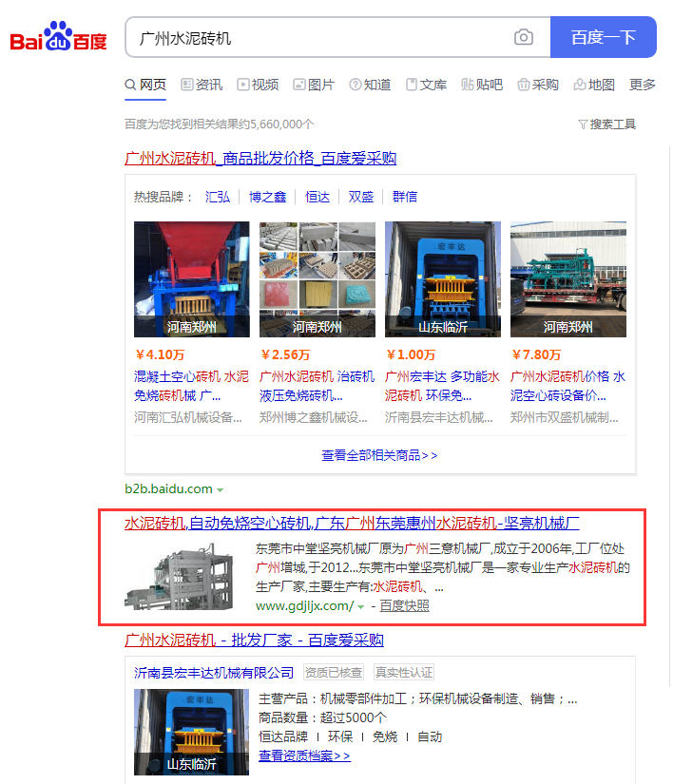Click 查看全部相关商品 link

click(379, 455)
